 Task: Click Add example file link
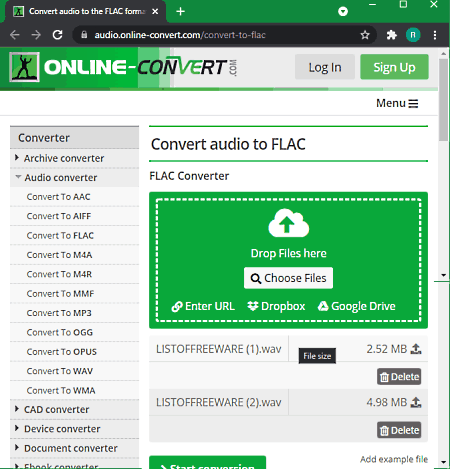pos(394,459)
